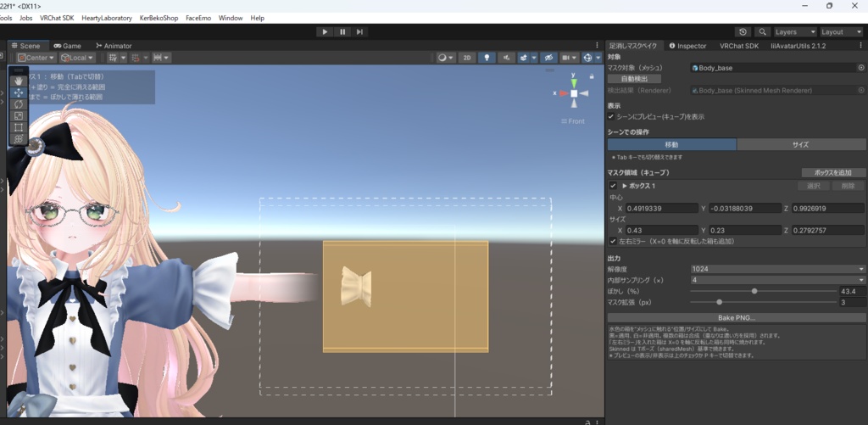Open the Center pivot mode dropdown
868x425 pixels.
(x=36, y=58)
